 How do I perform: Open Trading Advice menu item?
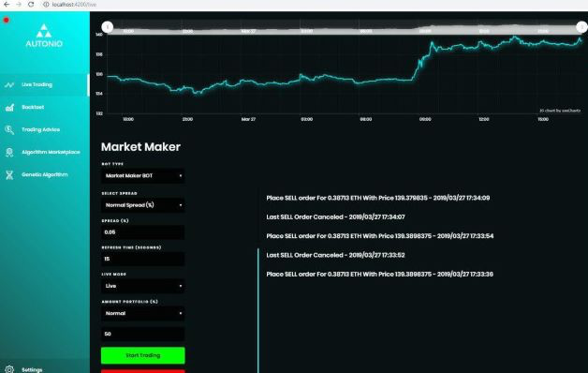tap(45, 130)
